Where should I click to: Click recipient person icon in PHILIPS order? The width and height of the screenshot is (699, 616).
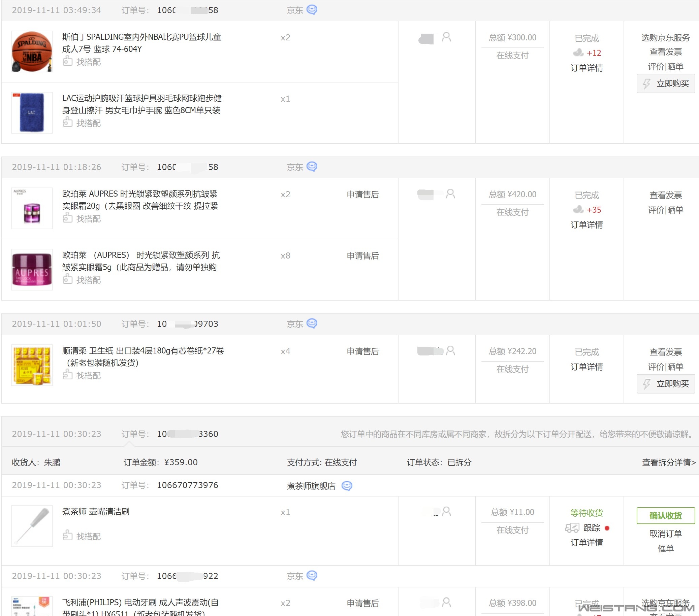tap(446, 602)
